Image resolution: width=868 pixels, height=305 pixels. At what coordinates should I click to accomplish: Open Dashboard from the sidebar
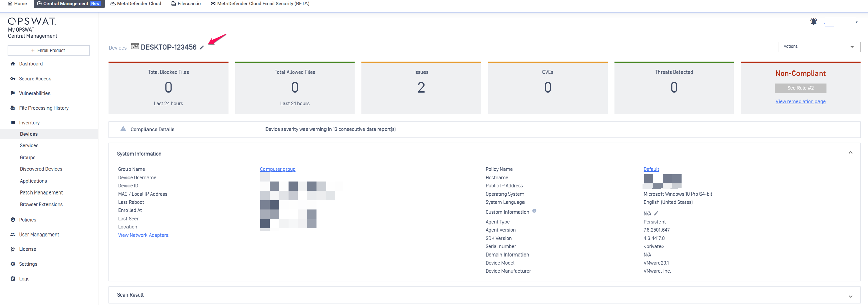pos(31,64)
